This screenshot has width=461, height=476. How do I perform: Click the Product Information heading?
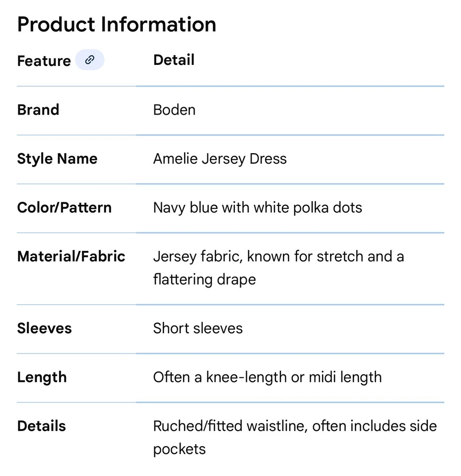117,24
